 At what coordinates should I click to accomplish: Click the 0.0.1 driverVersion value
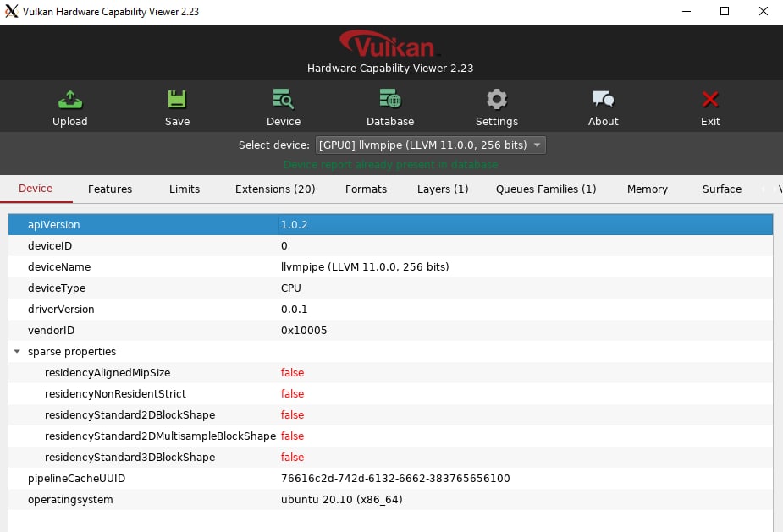[x=294, y=310]
